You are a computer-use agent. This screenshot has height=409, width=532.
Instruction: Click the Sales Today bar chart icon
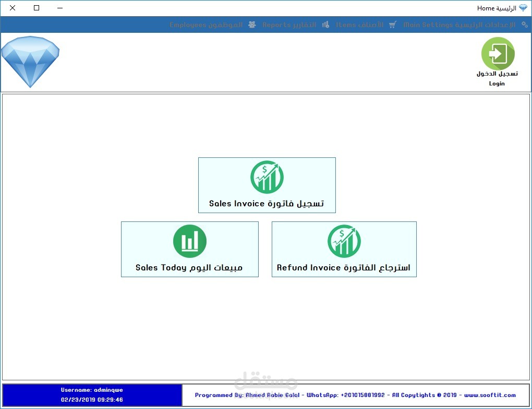click(190, 241)
